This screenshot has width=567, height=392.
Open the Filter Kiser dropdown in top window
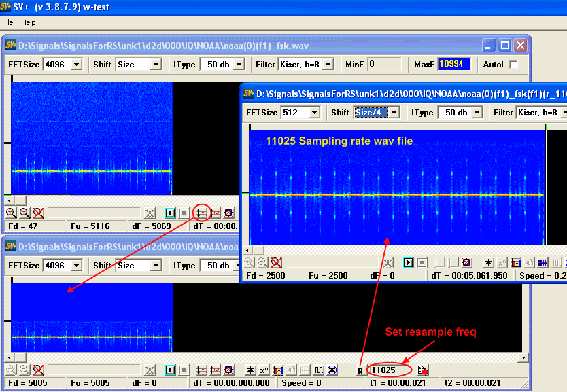coord(328,65)
